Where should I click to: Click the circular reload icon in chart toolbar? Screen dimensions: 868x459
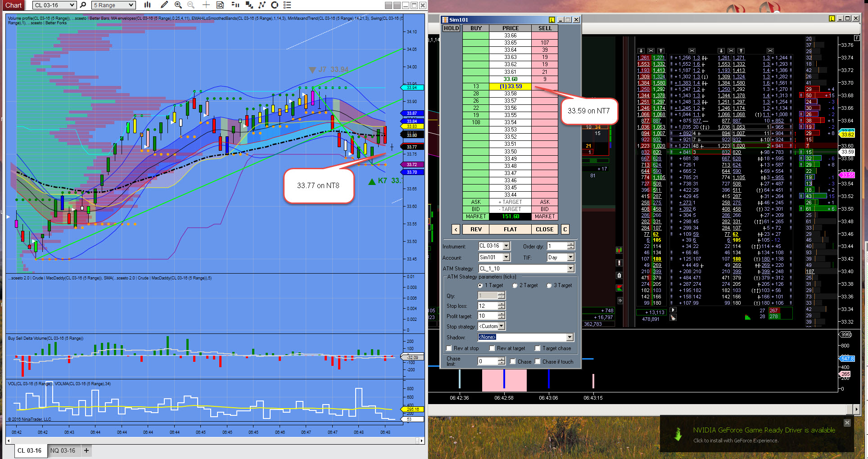pos(275,5)
